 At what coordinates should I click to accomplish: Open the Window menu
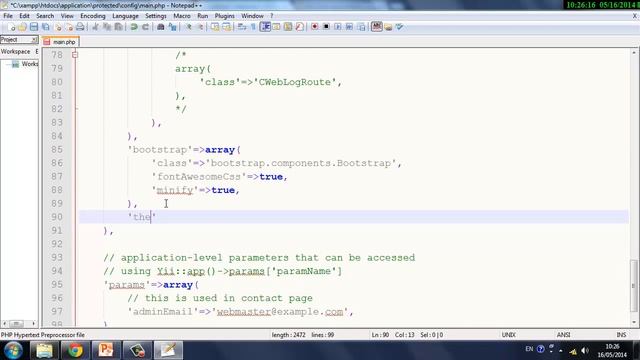(252, 16)
